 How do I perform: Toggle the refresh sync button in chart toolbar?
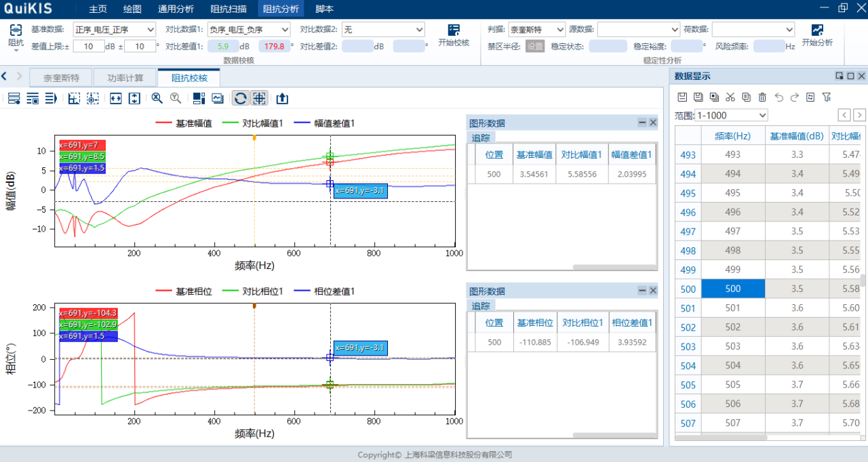[x=240, y=98]
